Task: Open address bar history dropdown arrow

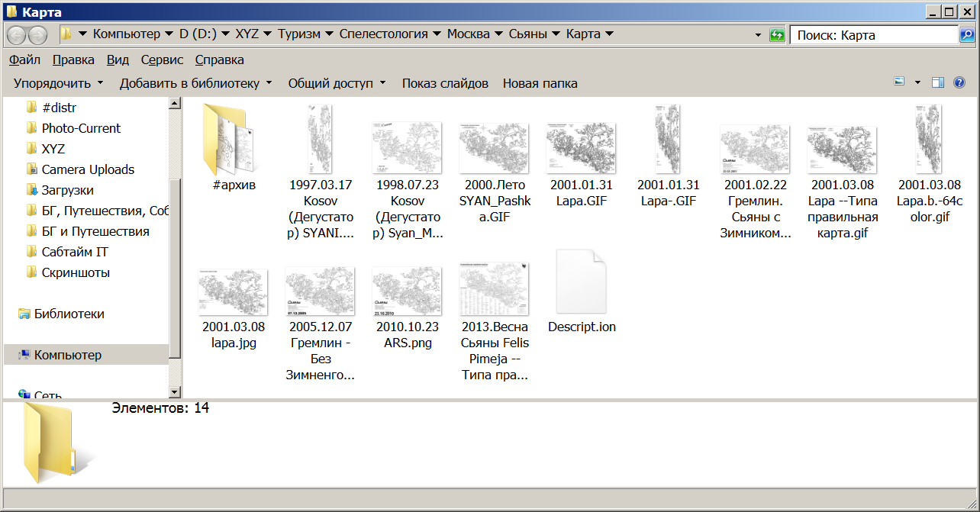Action: click(x=758, y=35)
